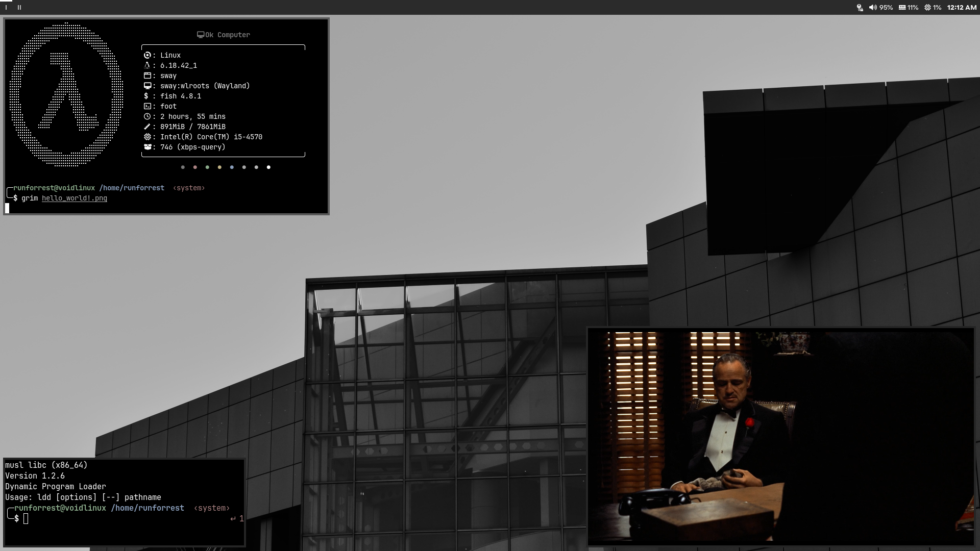The width and height of the screenshot is (980, 551).
Task: Click the blue color dot in fetch output
Action: pos(232,167)
